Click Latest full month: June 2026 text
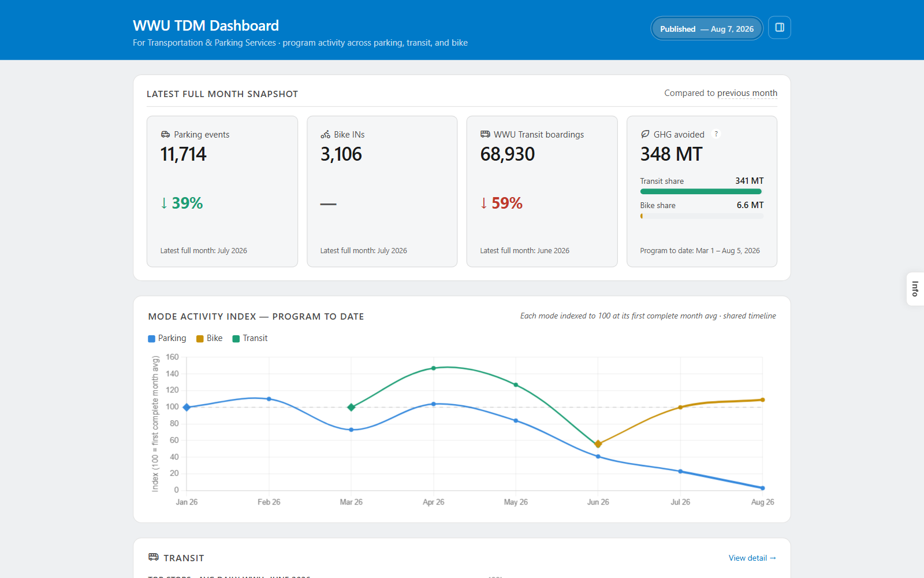The width and height of the screenshot is (924, 578). (524, 251)
